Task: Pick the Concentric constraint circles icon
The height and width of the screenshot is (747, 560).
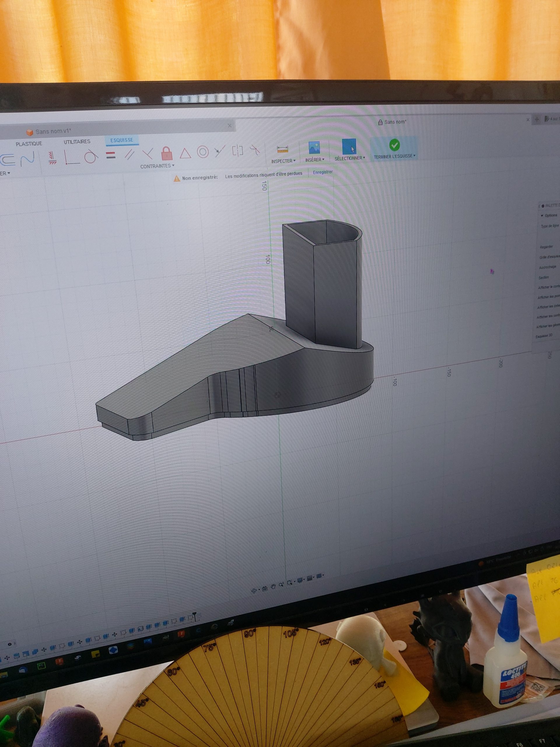Action: click(202, 152)
